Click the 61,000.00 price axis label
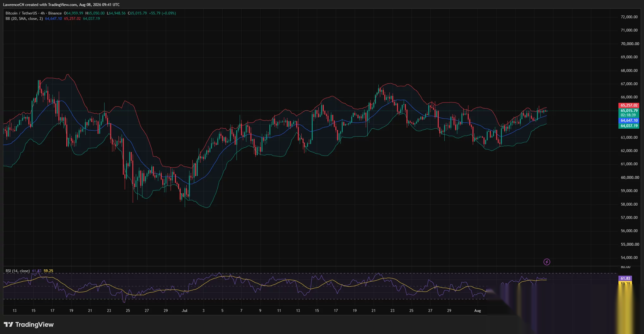 pyautogui.click(x=629, y=164)
